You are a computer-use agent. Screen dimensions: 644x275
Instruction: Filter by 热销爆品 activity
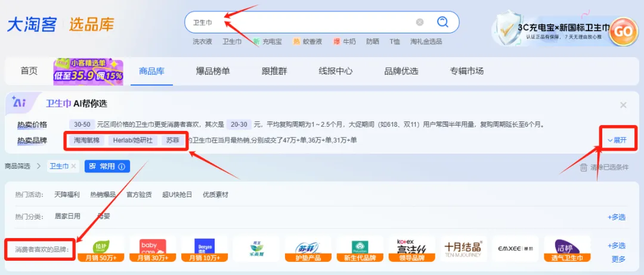[103, 195]
